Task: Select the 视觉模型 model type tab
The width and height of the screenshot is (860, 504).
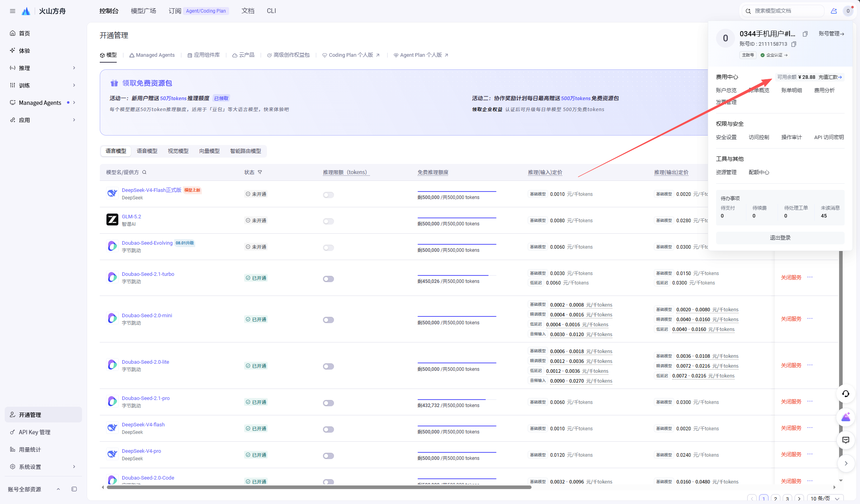Action: coord(178,151)
